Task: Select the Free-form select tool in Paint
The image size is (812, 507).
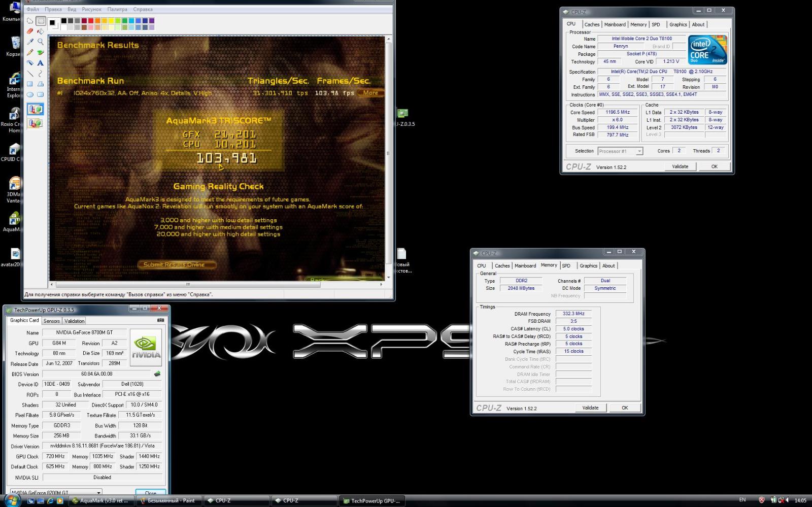Action: point(30,21)
